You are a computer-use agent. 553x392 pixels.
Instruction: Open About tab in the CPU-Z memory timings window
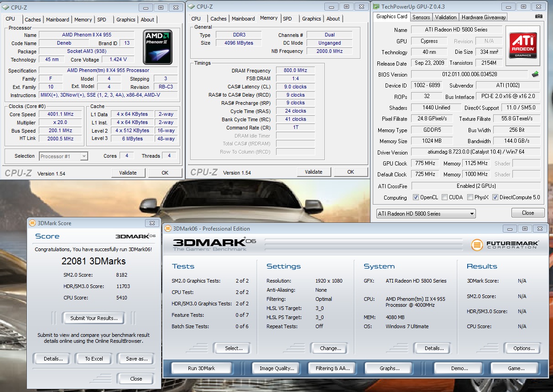tap(333, 19)
